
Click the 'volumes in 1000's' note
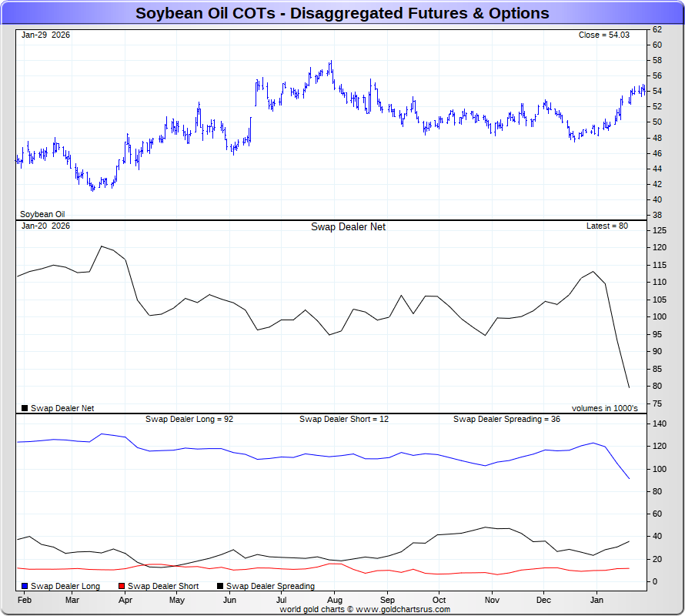click(604, 409)
